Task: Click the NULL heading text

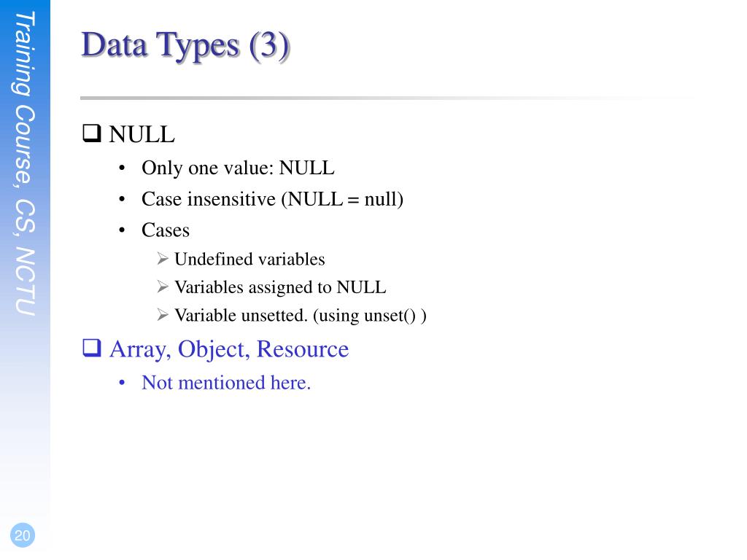Action: pos(142,134)
